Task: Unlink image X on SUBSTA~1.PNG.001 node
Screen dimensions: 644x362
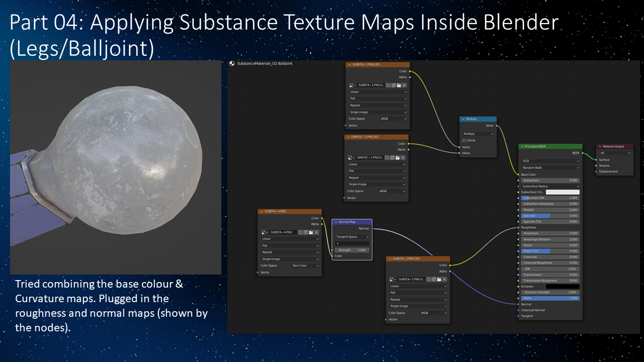Action: click(404, 85)
